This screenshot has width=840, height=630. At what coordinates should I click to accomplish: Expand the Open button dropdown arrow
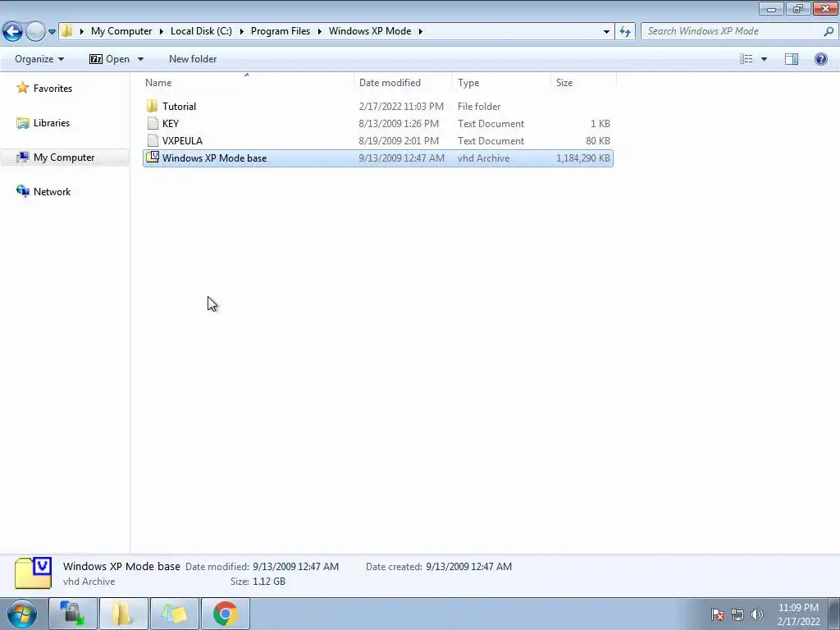pyautogui.click(x=140, y=59)
